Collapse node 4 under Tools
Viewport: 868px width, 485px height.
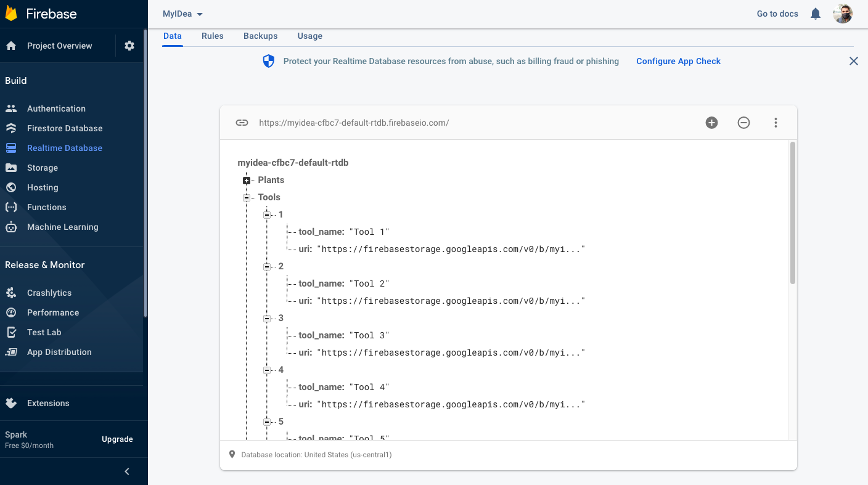[x=267, y=370]
